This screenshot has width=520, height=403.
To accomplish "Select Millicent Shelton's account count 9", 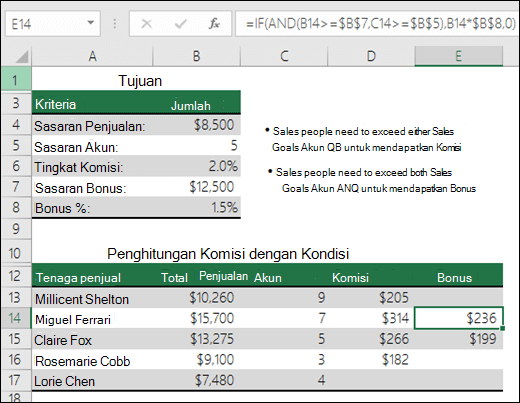I will click(x=284, y=298).
